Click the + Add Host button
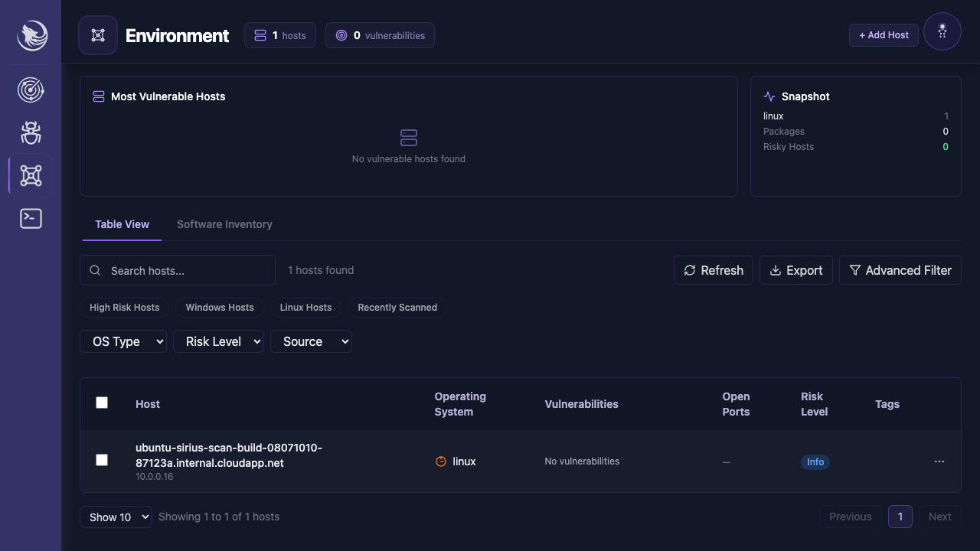Screen dimensions: 980x551 (x=884, y=35)
